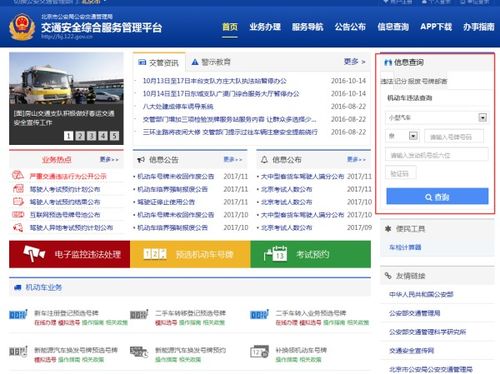Switch to the 警示教育 tab
The height and width of the screenshot is (374, 500).
click(x=211, y=62)
